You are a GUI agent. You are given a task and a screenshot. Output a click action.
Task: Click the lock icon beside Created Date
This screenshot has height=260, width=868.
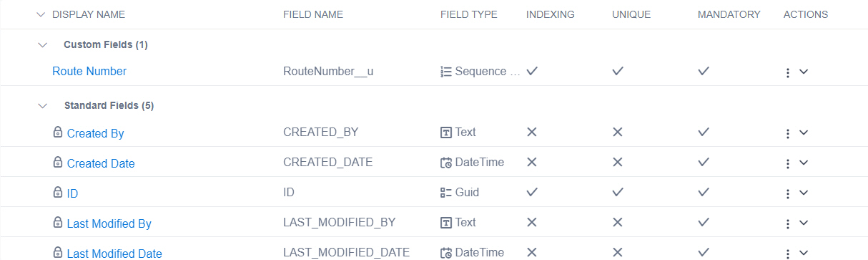coord(58,163)
